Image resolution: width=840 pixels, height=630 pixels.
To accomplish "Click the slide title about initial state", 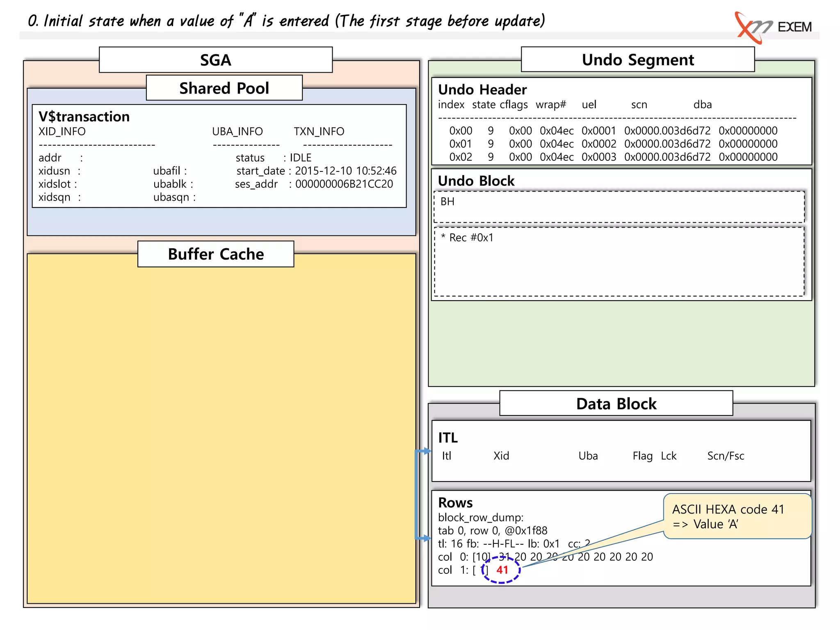I will click(286, 21).
